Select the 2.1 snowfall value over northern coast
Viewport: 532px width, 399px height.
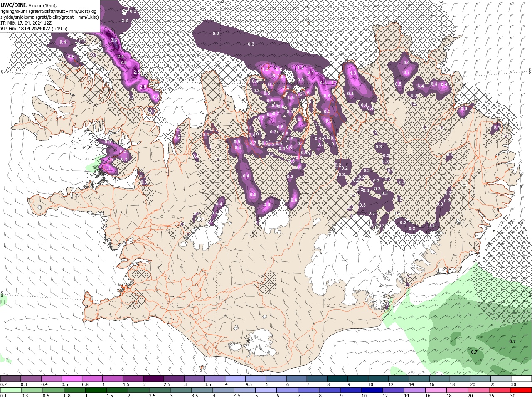(x=310, y=72)
